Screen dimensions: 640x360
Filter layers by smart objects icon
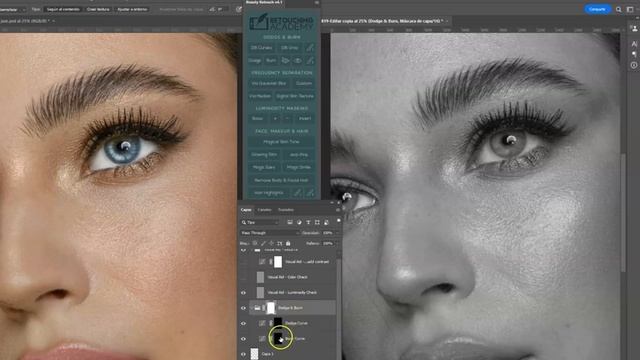[326, 222]
